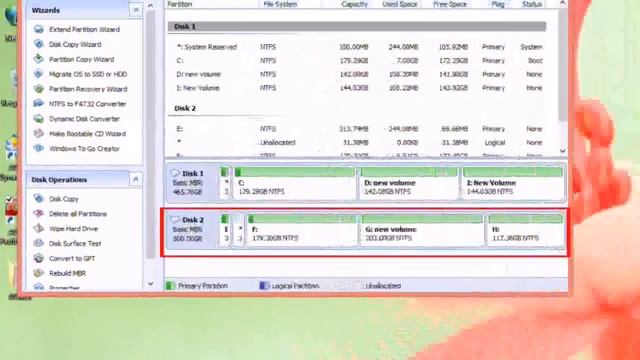640x360 pixels.
Task: Select I: New Volume block in disk map
Action: pyautogui.click(x=513, y=183)
